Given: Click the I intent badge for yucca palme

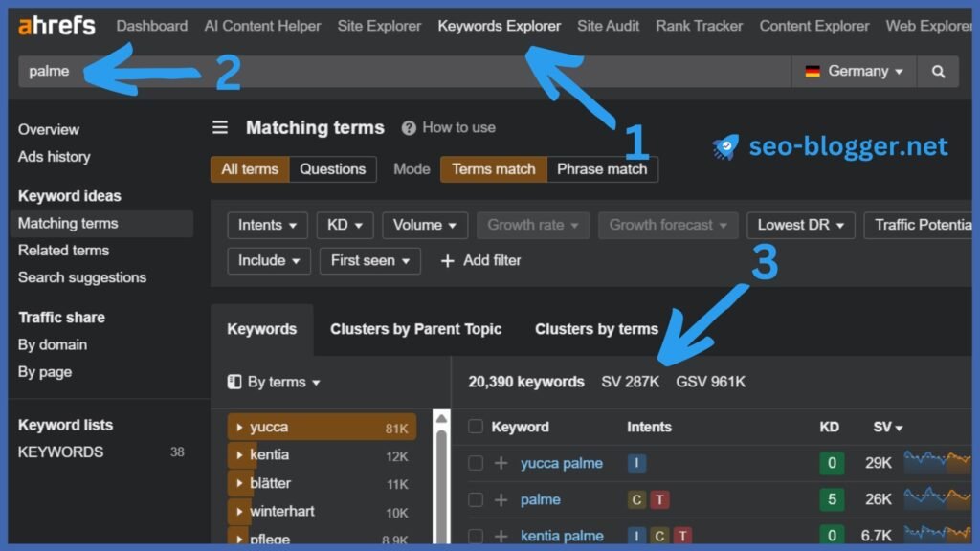Looking at the screenshot, I should (x=636, y=463).
